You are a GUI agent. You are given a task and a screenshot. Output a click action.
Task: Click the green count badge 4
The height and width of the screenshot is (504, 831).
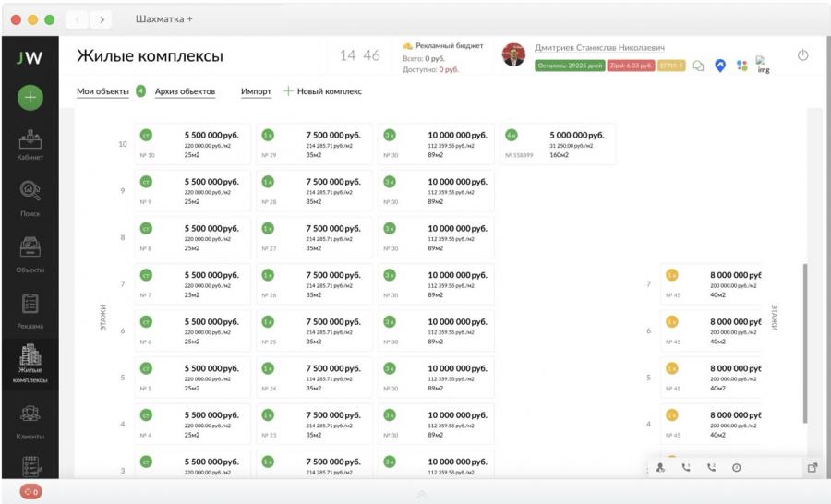click(x=140, y=91)
